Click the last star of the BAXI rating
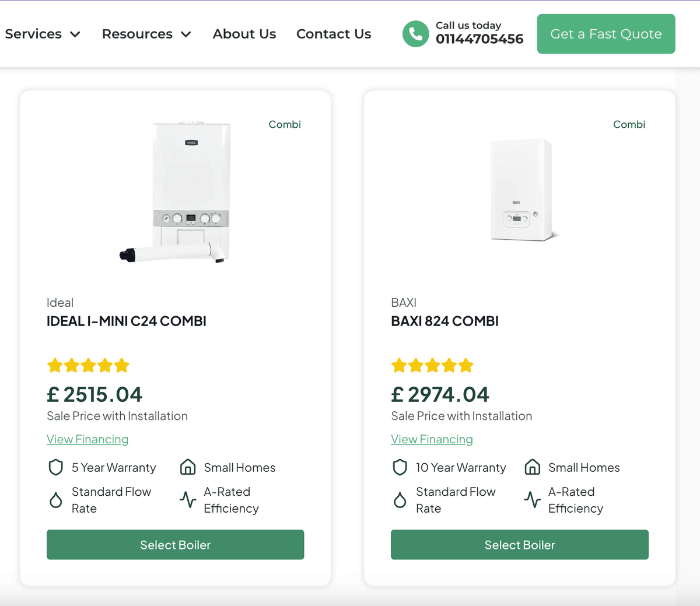The width and height of the screenshot is (700, 606). click(x=466, y=365)
